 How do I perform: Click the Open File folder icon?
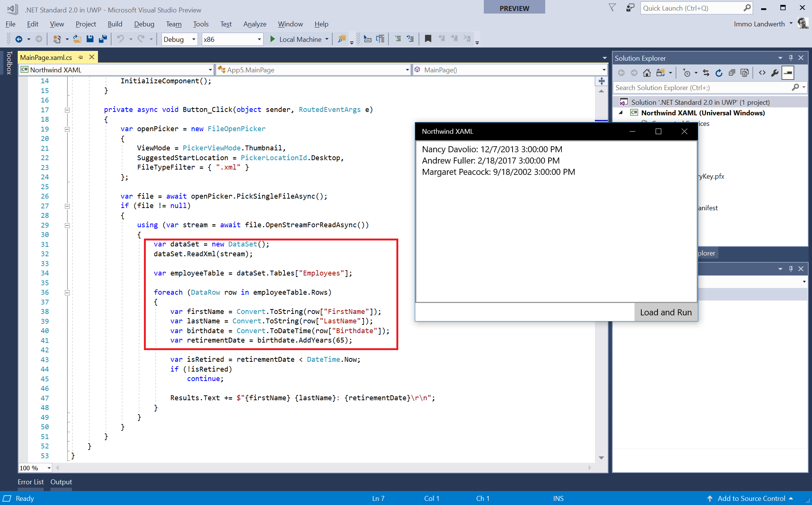(77, 39)
